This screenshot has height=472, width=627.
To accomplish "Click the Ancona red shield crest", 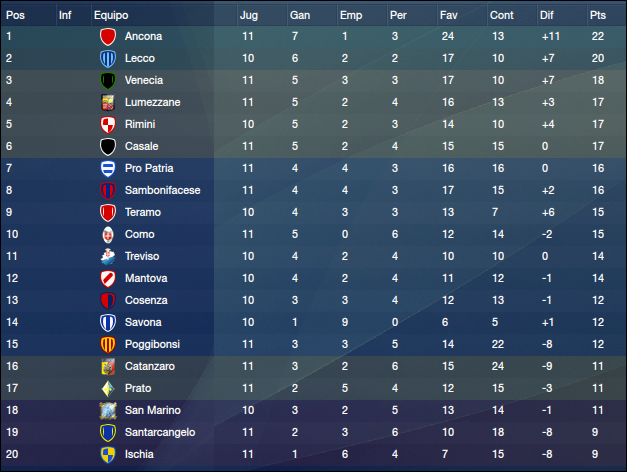I will (108, 36).
